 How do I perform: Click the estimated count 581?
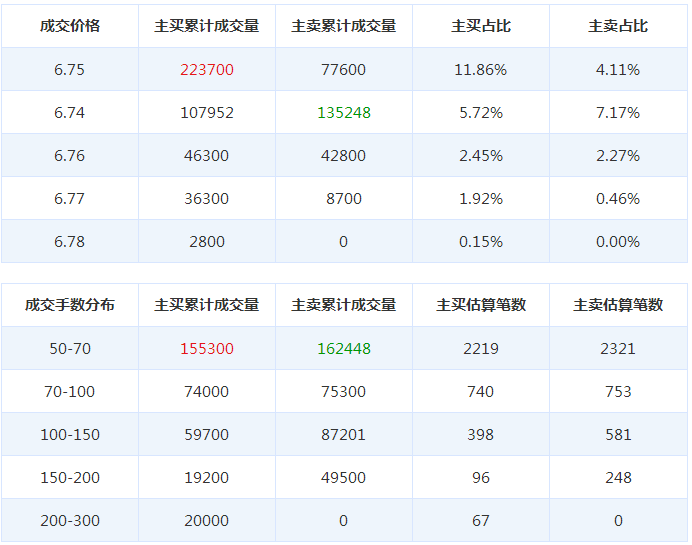pos(618,435)
